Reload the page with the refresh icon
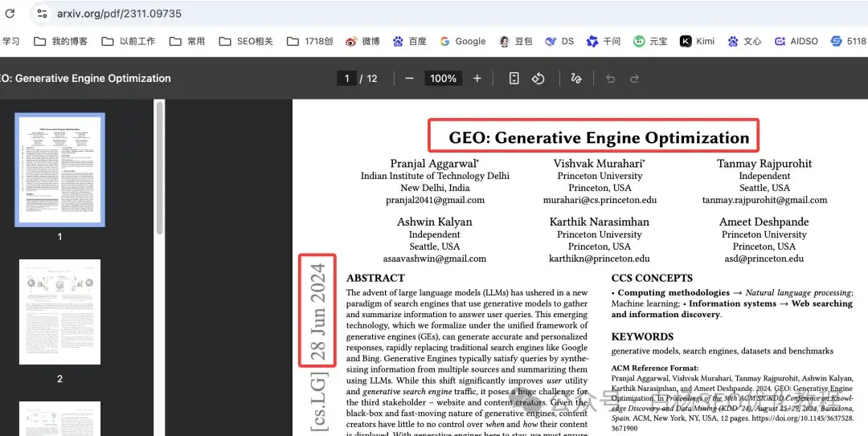The image size is (868, 436). (10, 14)
